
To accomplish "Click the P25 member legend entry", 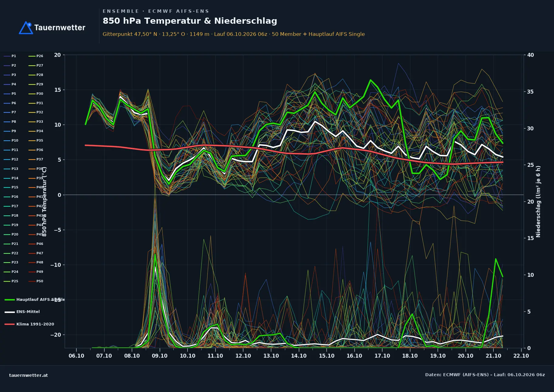I will (11, 281).
